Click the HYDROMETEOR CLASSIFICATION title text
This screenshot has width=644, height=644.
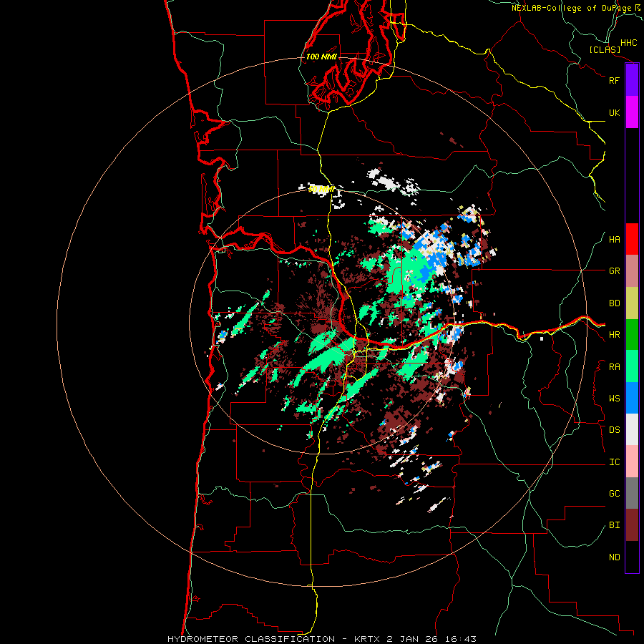(251, 639)
